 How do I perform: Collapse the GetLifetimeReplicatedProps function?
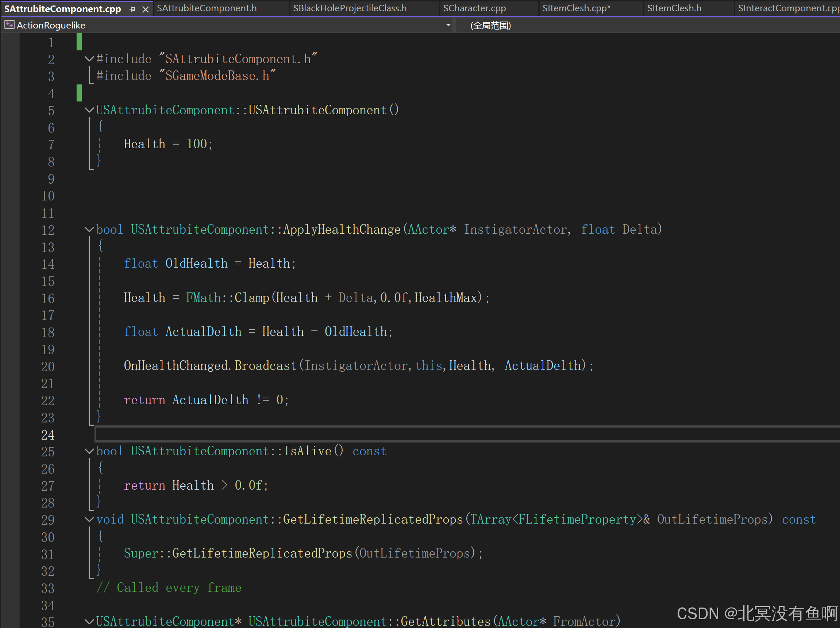coord(89,519)
